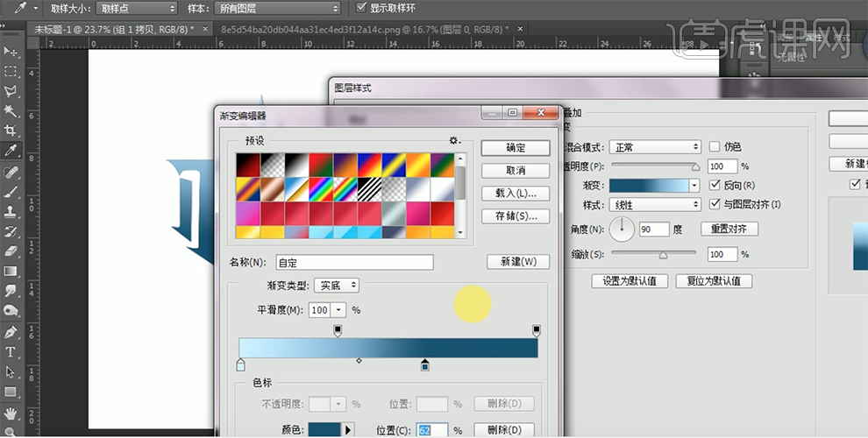Click 取消 in gradient editor
This screenshot has width=868, height=438.
pos(516,170)
